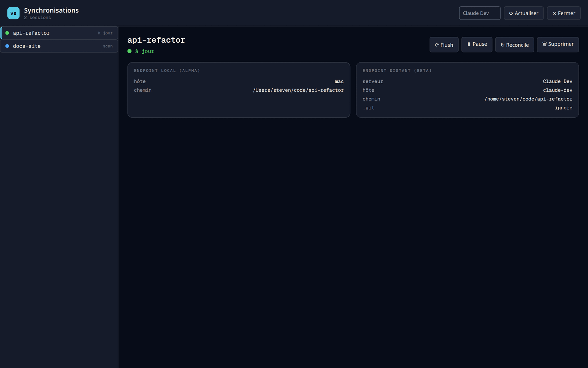Click the VS app logo icon

coord(13,13)
